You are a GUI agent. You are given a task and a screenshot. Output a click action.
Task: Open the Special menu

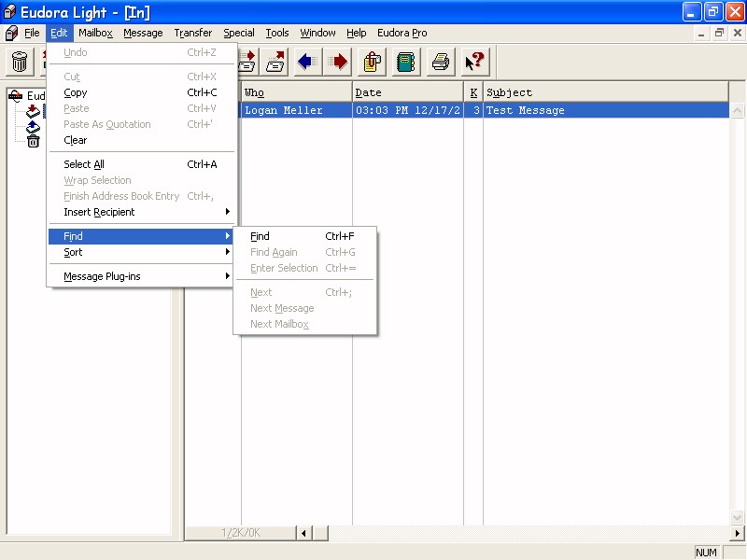click(x=239, y=33)
